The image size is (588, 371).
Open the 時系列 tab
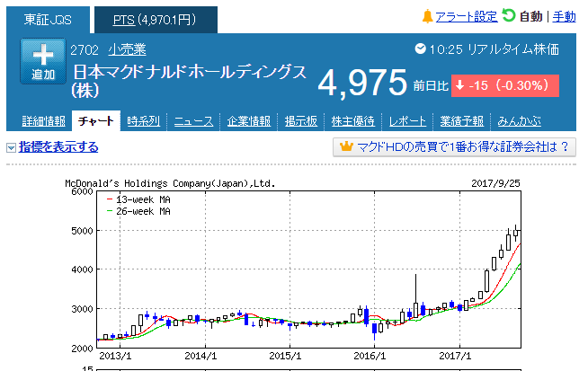pos(144,121)
